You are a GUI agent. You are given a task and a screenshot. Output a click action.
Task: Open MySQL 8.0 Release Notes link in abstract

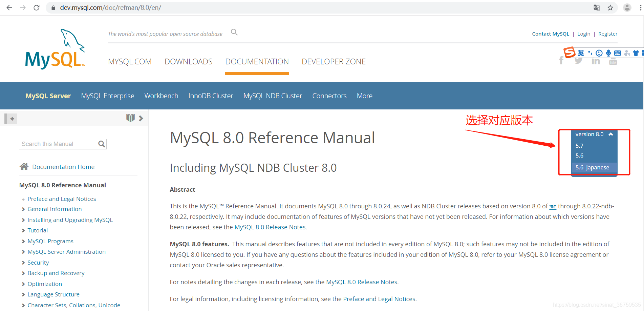tap(270, 227)
